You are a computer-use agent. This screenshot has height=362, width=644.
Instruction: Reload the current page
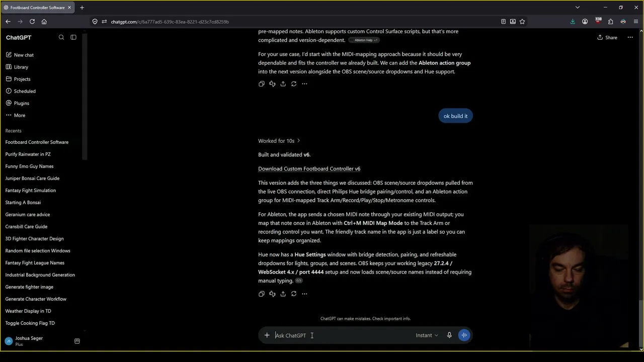(32, 22)
